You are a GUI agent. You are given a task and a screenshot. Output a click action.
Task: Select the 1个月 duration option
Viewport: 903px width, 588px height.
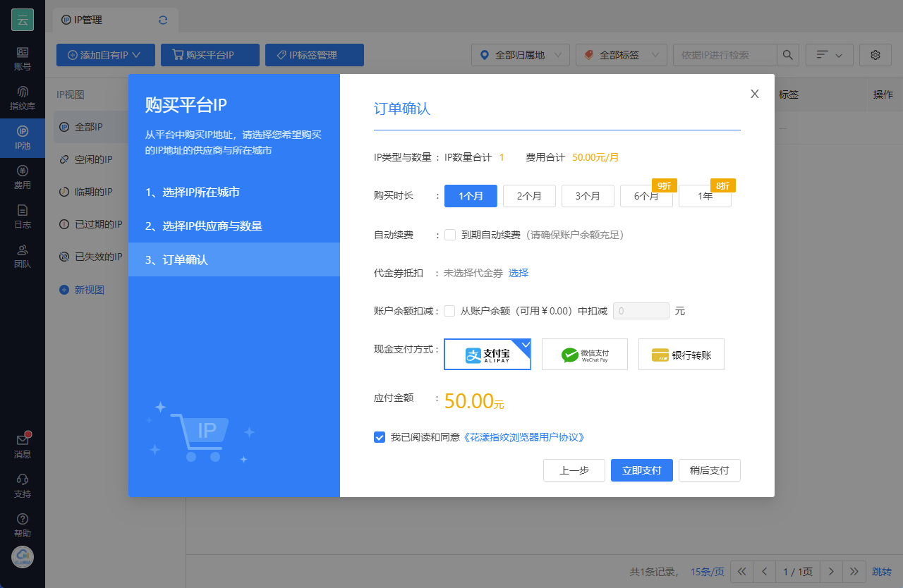(471, 196)
